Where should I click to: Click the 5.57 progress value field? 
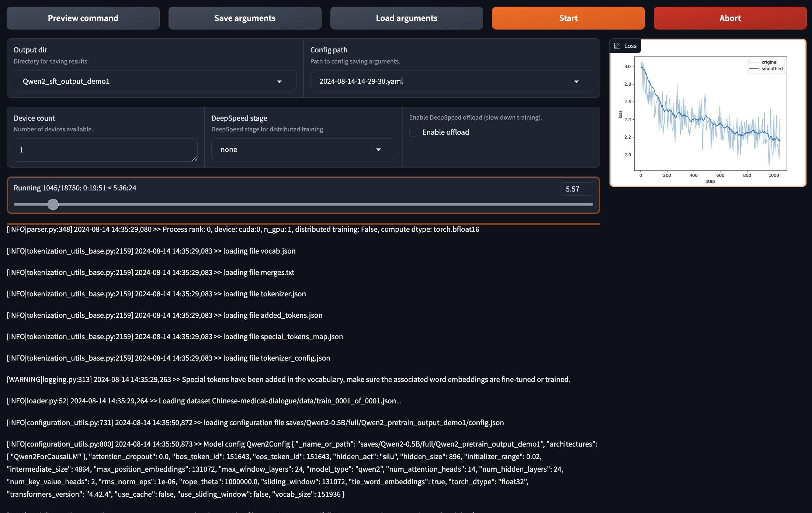(576, 189)
